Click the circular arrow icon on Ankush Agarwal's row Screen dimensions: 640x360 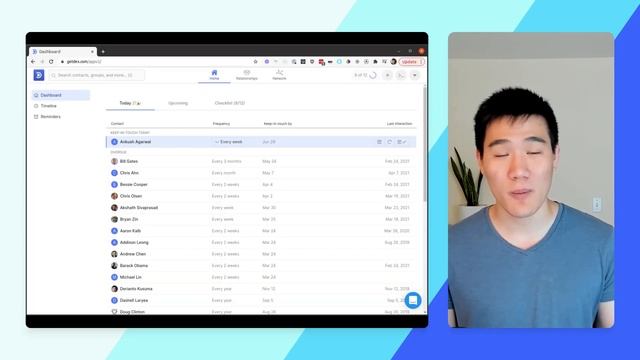(389, 142)
